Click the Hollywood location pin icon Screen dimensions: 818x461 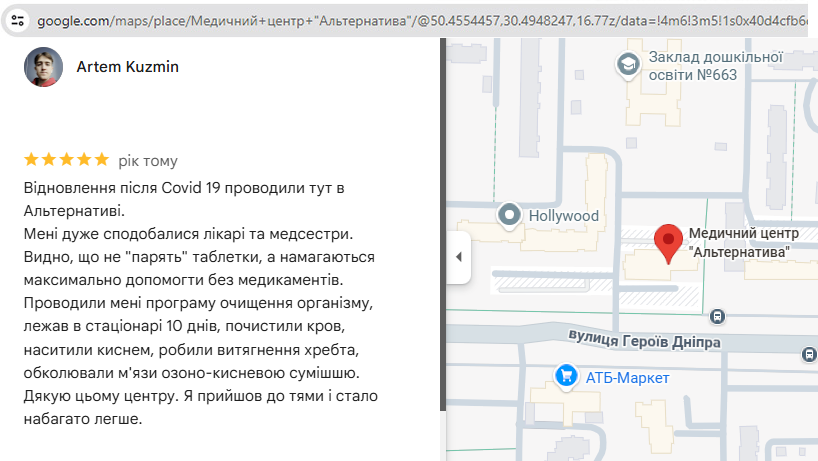(510, 215)
